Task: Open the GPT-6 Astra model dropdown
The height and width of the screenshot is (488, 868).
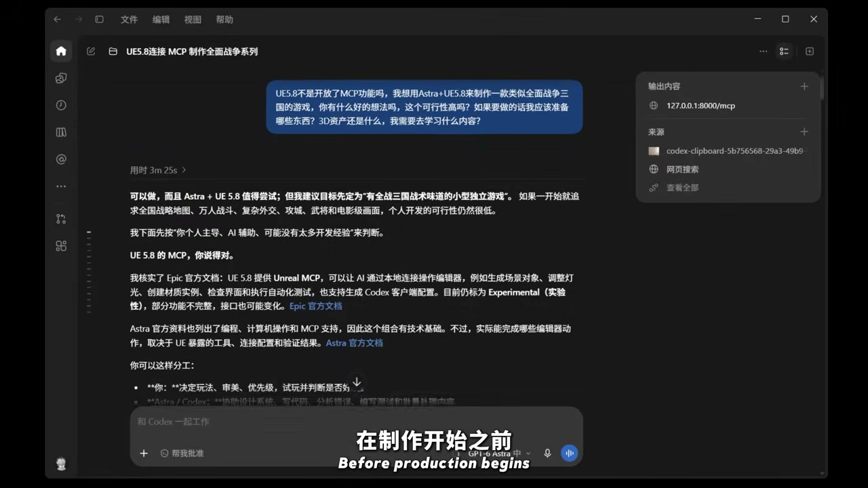Action: [x=500, y=453]
